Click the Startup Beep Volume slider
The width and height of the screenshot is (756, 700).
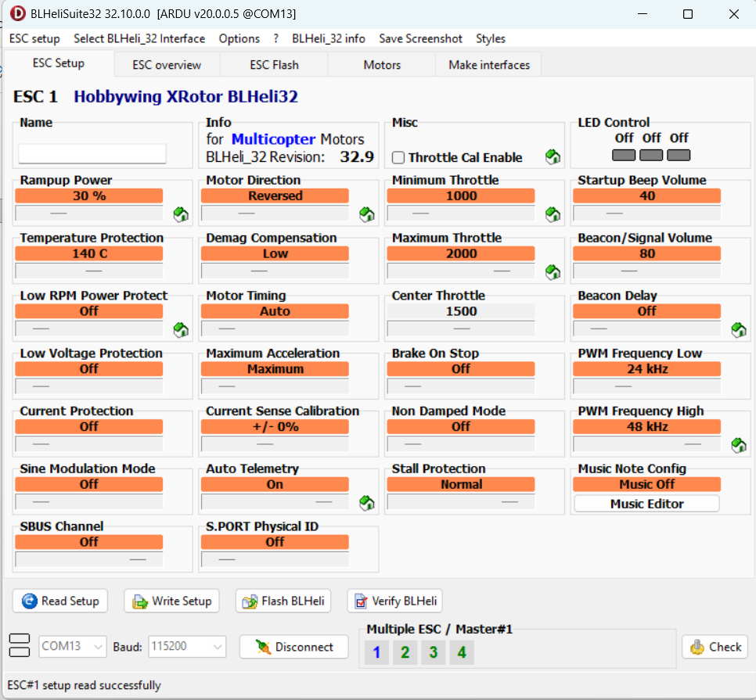[646, 213]
